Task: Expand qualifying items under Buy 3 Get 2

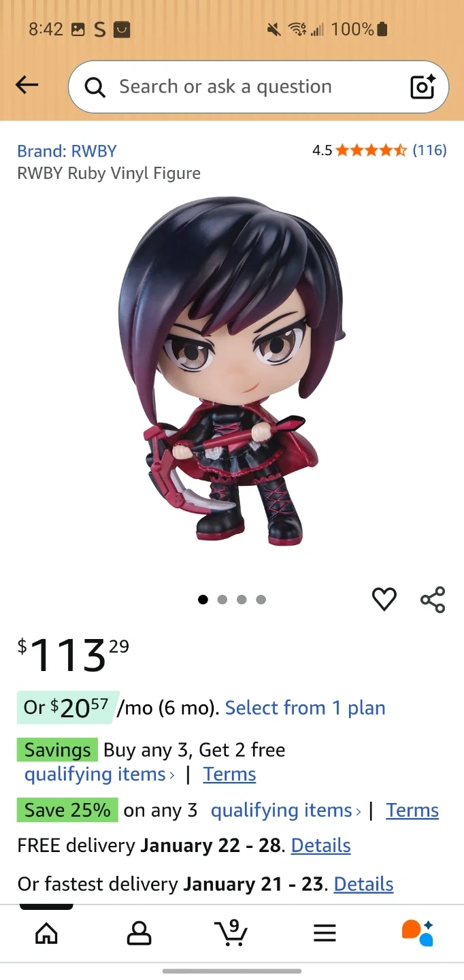Action: 99,774
